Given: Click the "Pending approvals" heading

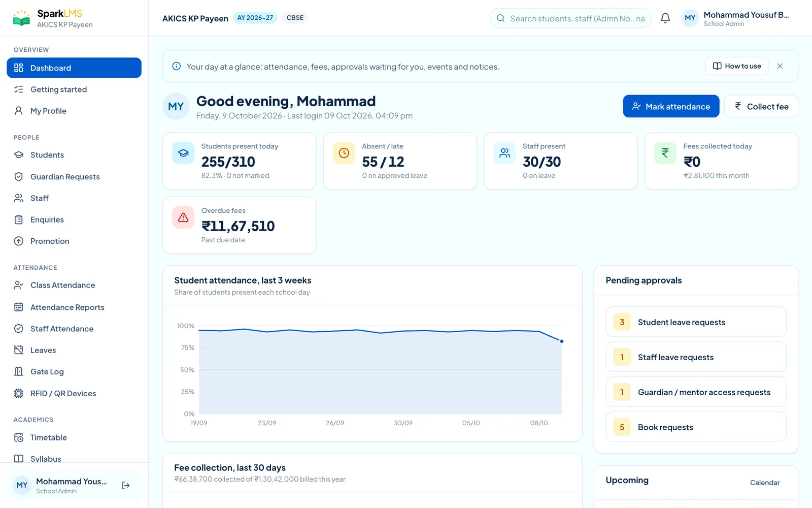Looking at the screenshot, I should (x=644, y=280).
